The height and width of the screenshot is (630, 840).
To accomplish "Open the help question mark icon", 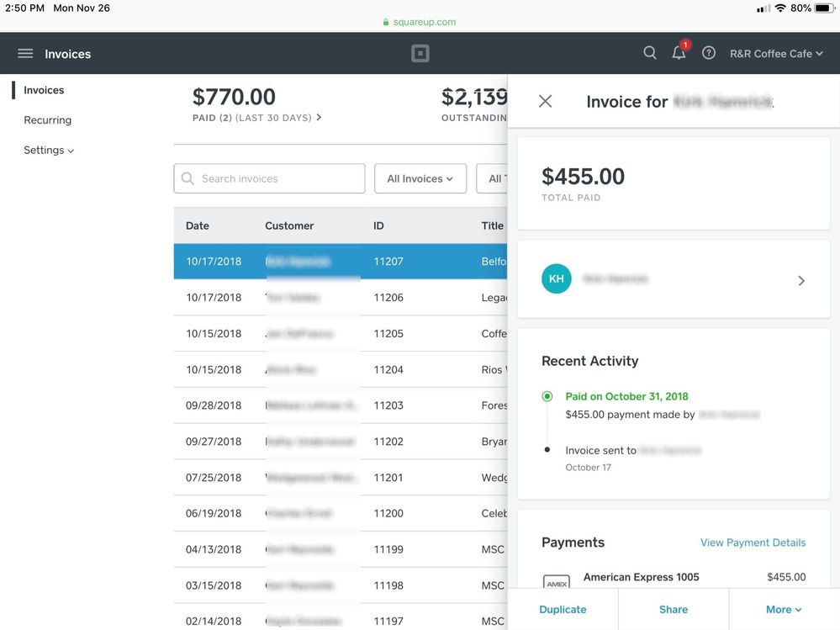I will pos(709,53).
